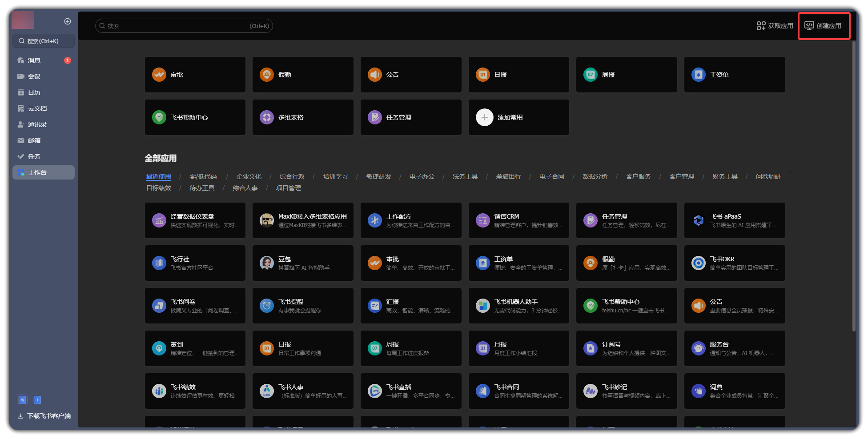Open the 飞书OKR app icon

coord(698,263)
